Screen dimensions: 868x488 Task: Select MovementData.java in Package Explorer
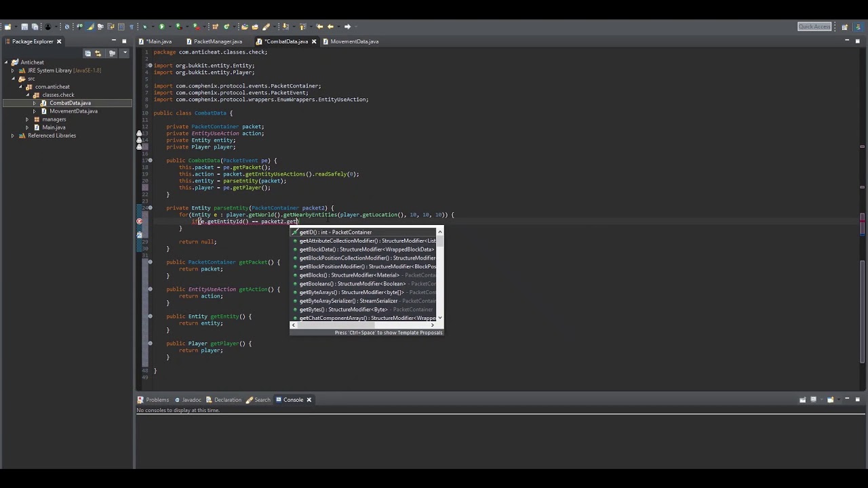[x=73, y=111]
